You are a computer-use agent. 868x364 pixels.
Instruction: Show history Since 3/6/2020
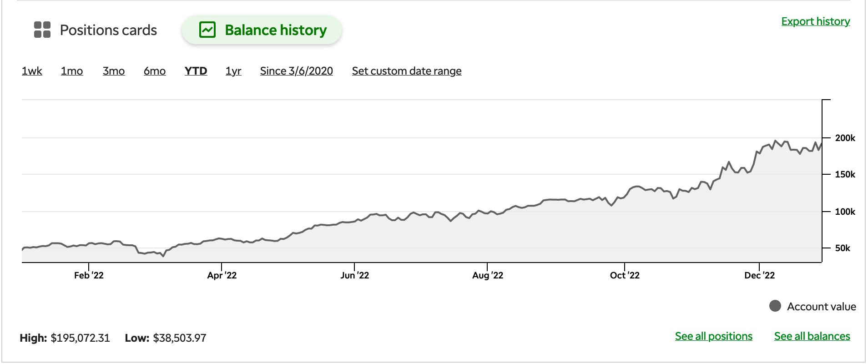(296, 71)
